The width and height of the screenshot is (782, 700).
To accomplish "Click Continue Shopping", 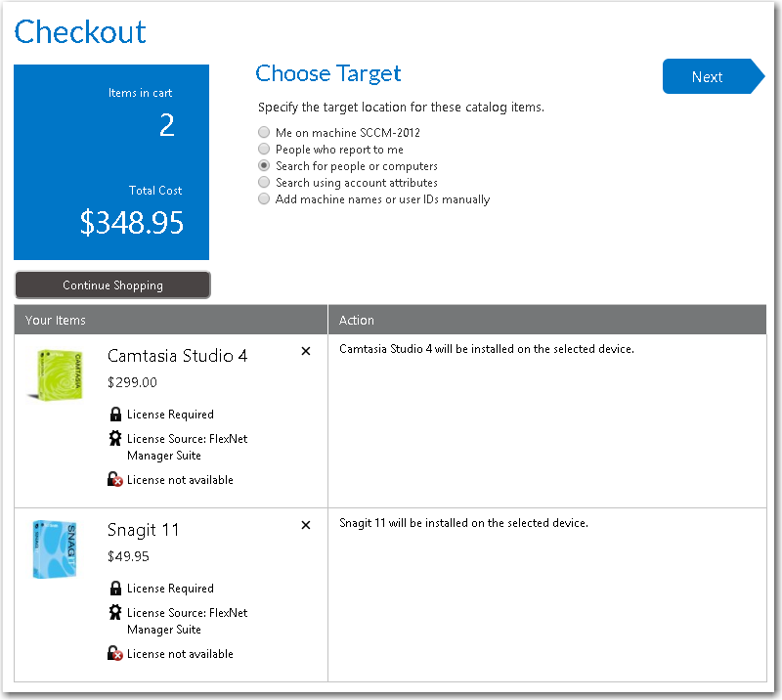I will 112,284.
